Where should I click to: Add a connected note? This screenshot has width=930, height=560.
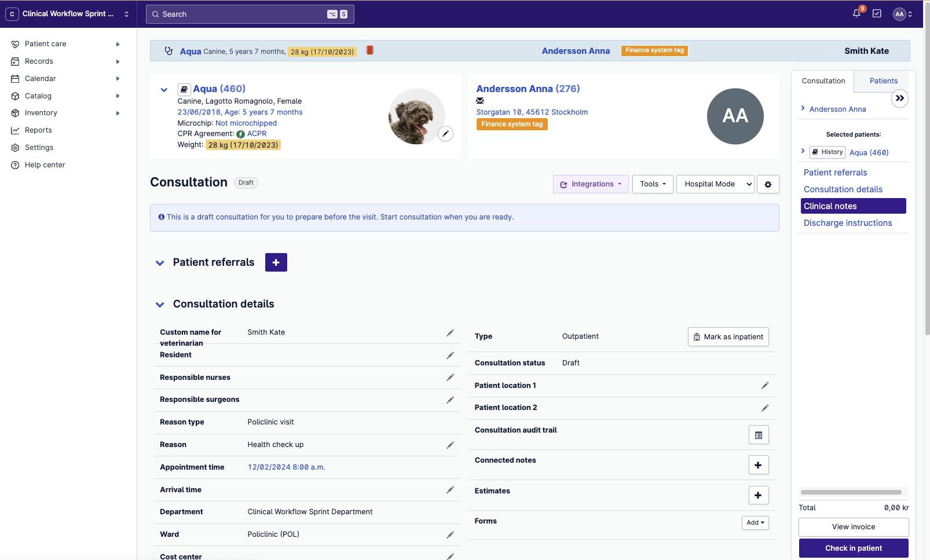[x=758, y=465]
